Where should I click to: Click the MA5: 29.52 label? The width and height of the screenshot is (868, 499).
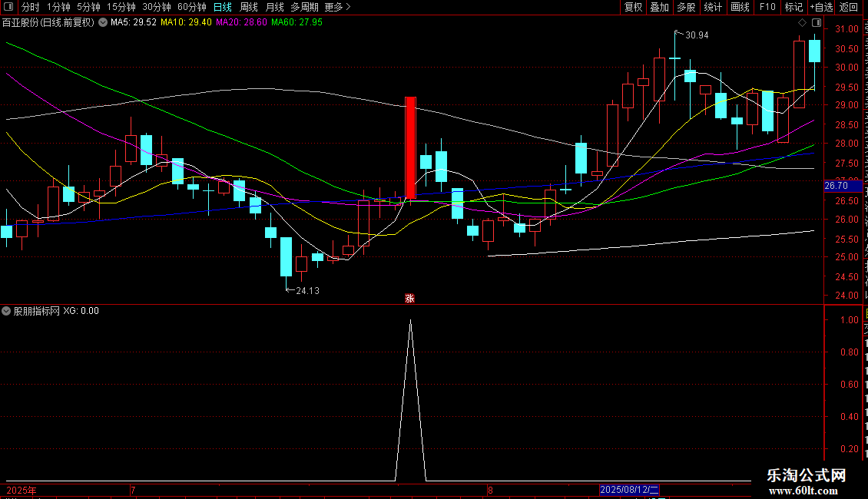point(134,22)
